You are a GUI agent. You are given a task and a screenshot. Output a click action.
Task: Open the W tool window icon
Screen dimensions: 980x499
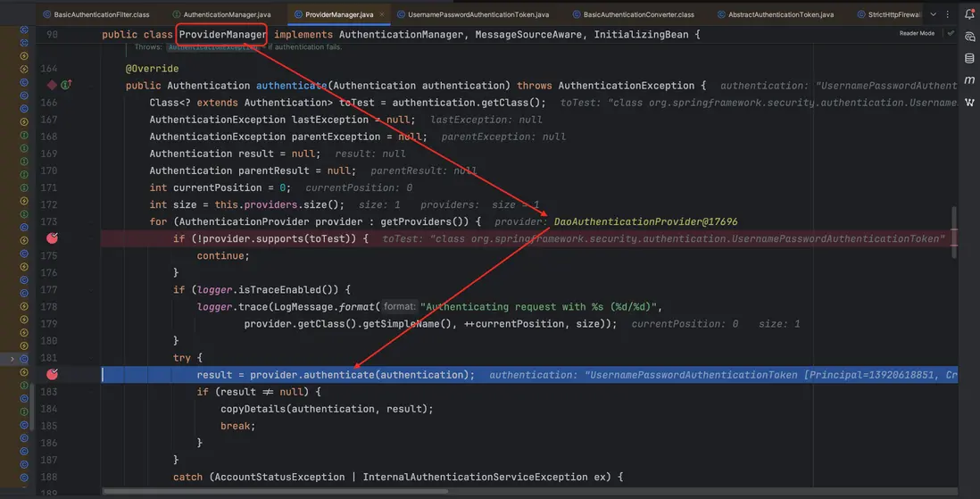click(969, 102)
